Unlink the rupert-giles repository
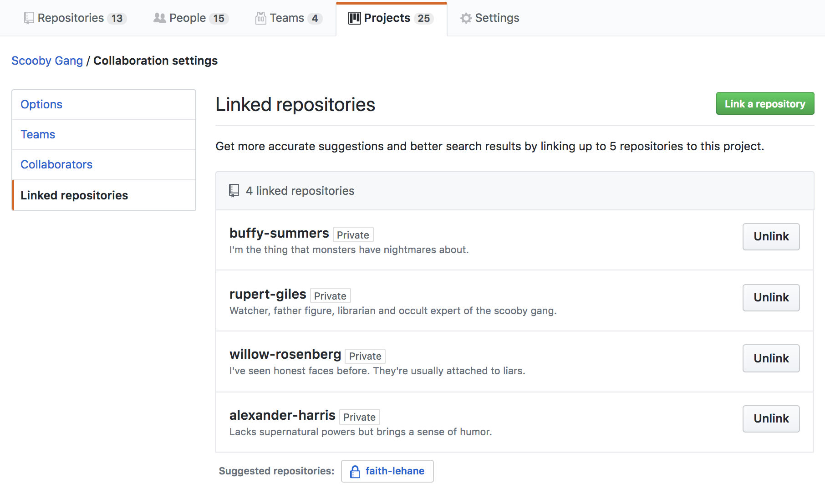The height and width of the screenshot is (504, 825). pos(771,297)
